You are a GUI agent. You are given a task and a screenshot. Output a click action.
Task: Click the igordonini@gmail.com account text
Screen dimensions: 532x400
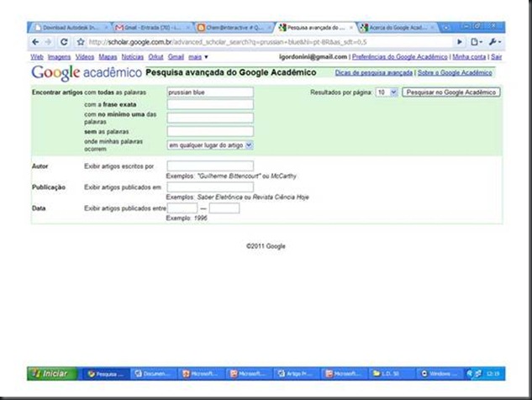click(x=313, y=57)
